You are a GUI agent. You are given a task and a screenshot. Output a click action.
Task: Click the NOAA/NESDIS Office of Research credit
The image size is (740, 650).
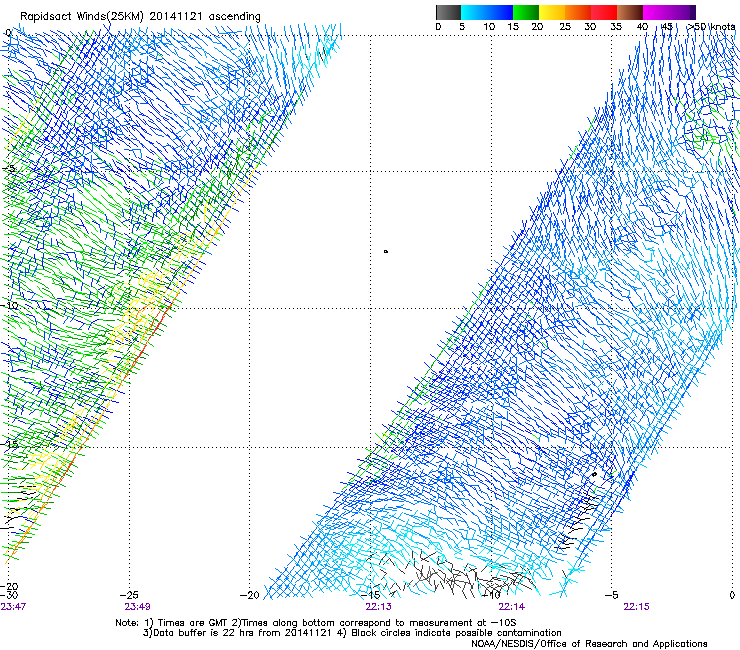point(589,644)
